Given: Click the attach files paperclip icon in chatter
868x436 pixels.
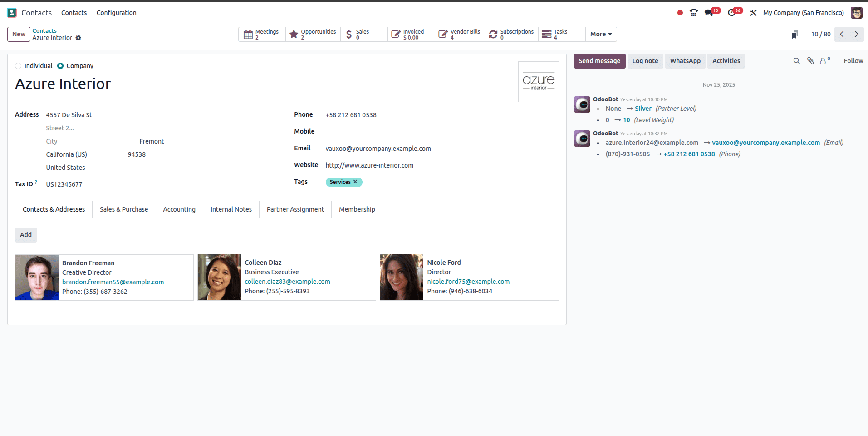Looking at the screenshot, I should pos(810,60).
